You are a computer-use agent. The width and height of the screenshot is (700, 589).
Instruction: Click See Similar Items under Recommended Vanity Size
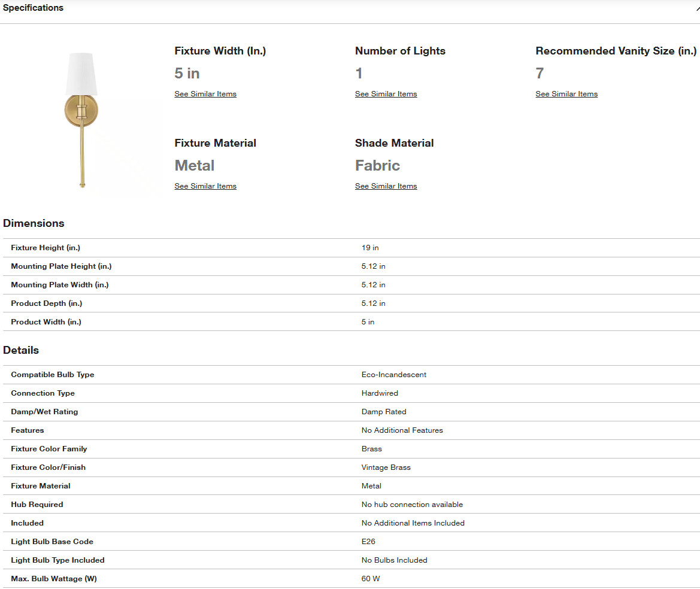(x=566, y=94)
